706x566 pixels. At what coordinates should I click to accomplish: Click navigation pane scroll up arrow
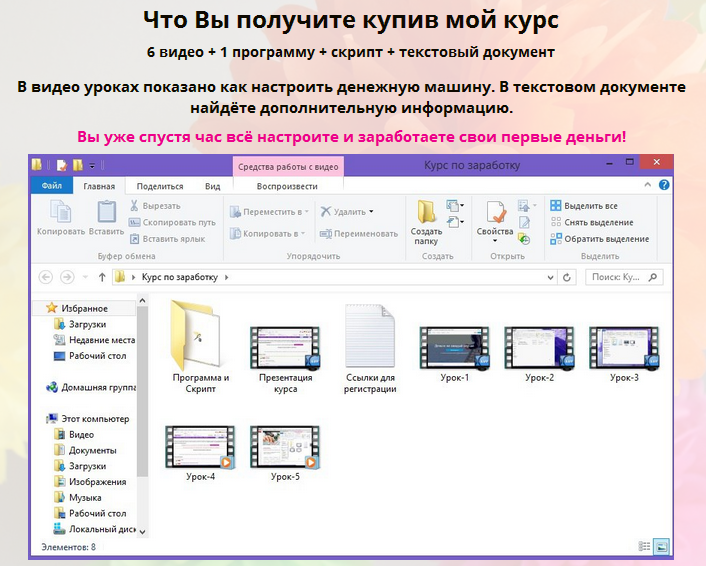(142, 300)
